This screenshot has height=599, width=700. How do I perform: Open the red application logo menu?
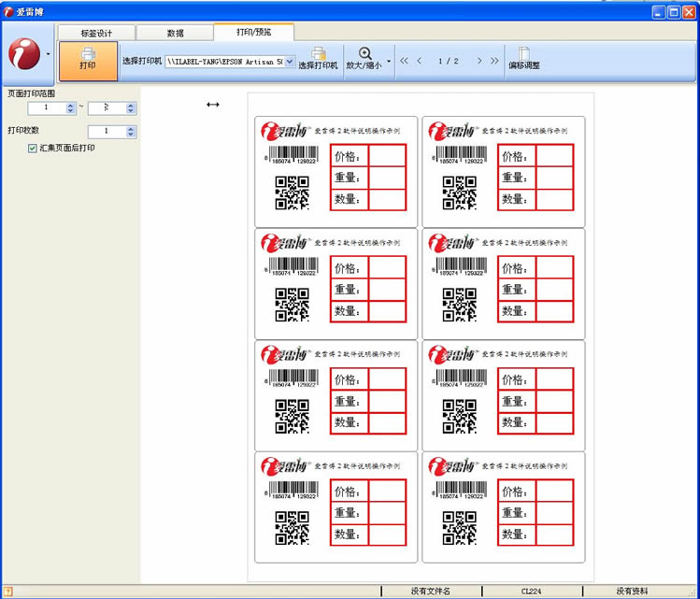(x=24, y=54)
